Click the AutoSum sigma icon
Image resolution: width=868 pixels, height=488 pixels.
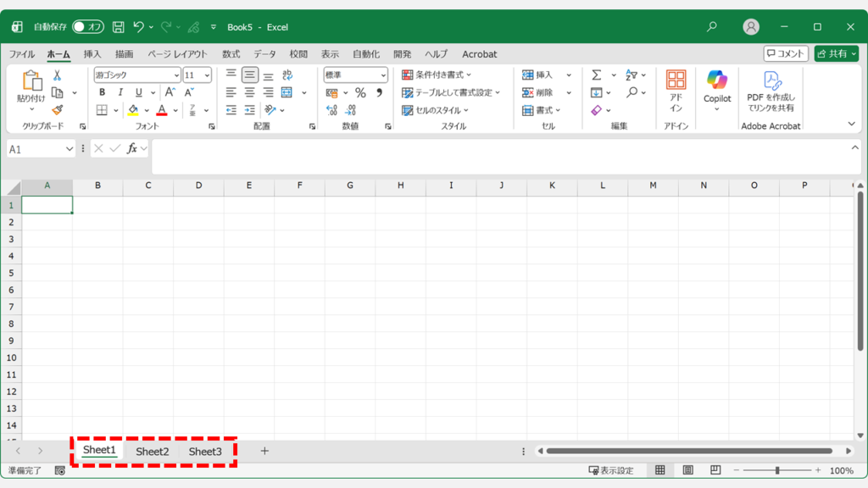click(597, 75)
